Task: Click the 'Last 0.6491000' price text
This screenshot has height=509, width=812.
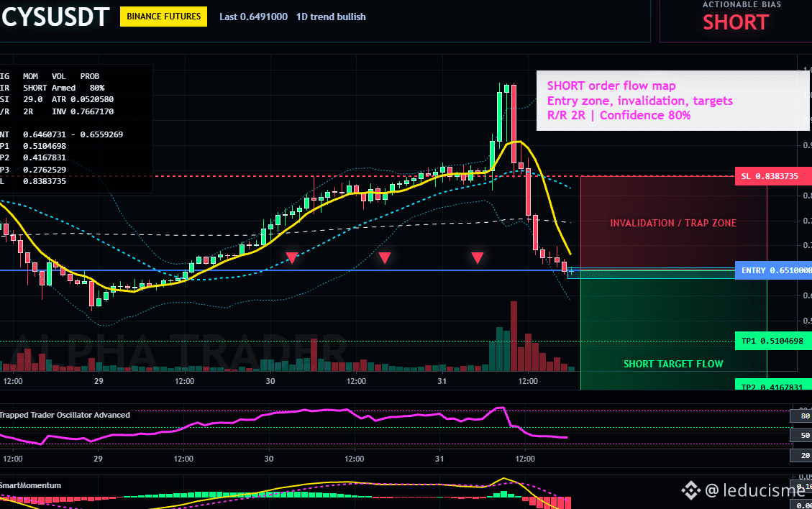Action: point(253,17)
